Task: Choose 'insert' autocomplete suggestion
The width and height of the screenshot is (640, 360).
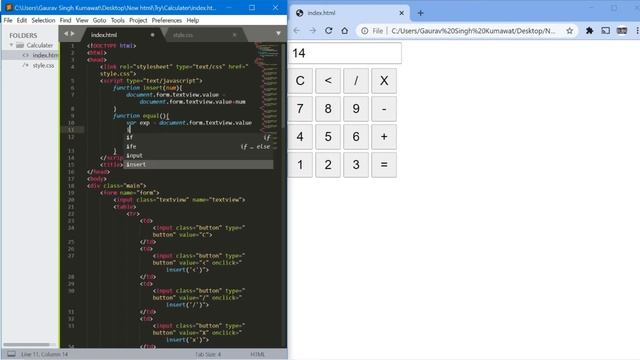Action: (199, 164)
